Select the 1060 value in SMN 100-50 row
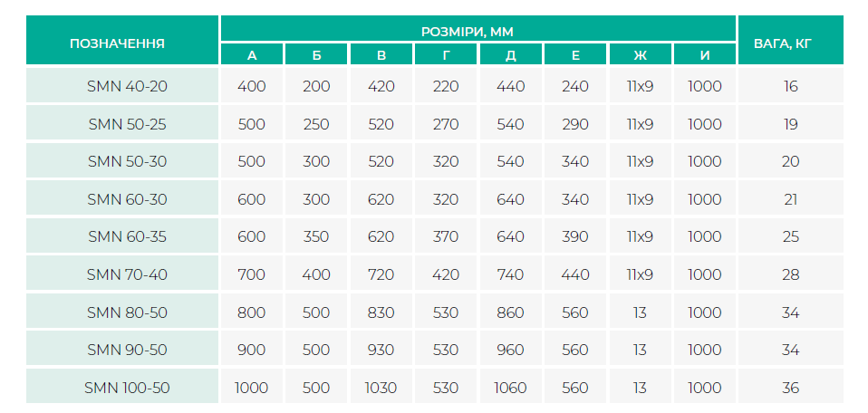This screenshot has height=413, width=868. 510,388
